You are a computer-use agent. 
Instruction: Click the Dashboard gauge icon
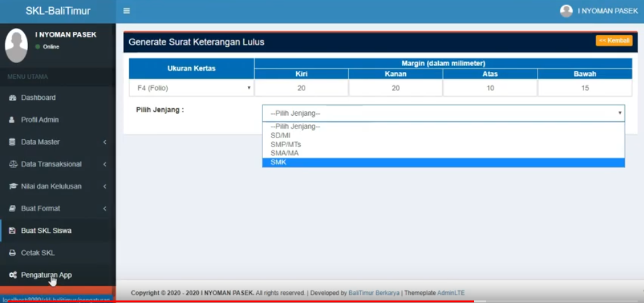point(12,98)
